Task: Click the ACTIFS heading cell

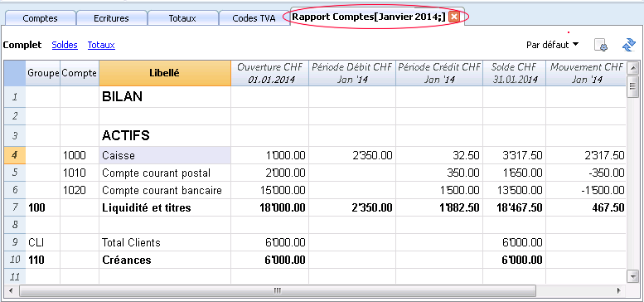Action: pos(165,135)
